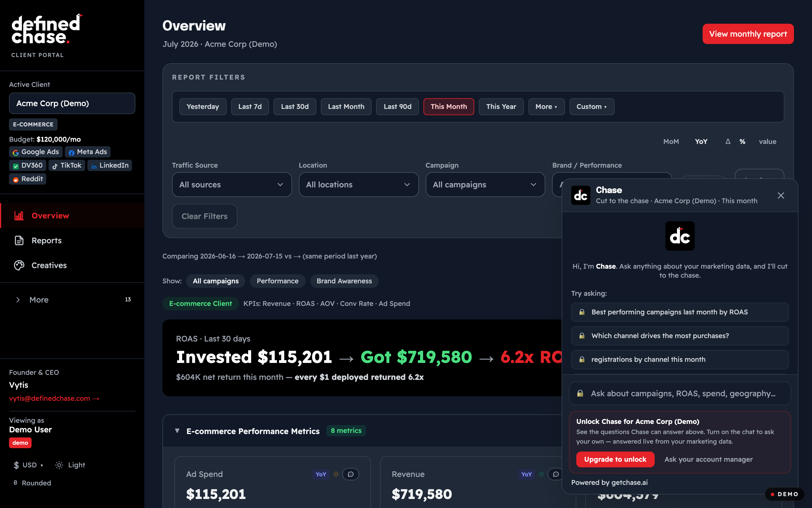Image resolution: width=812 pixels, height=508 pixels.
Task: Open the Traffic Source dropdown
Action: [232, 185]
